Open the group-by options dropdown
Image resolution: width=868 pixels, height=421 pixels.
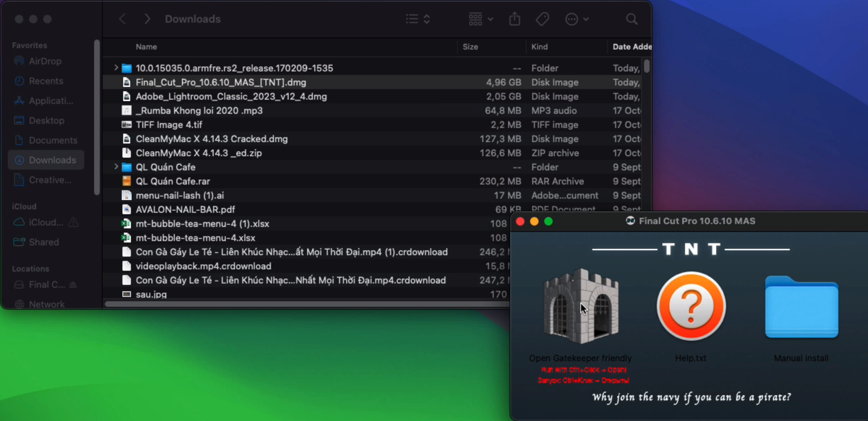point(481,19)
